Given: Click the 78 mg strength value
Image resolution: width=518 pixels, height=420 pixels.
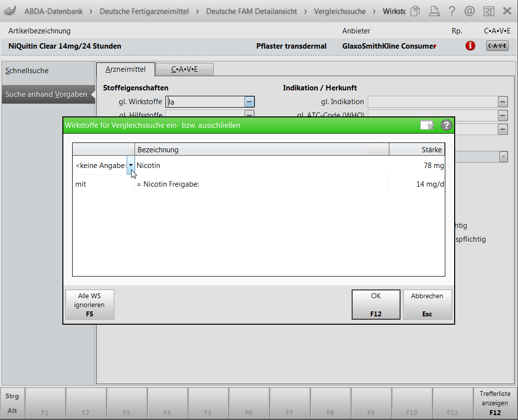Looking at the screenshot, I should pyautogui.click(x=434, y=166).
